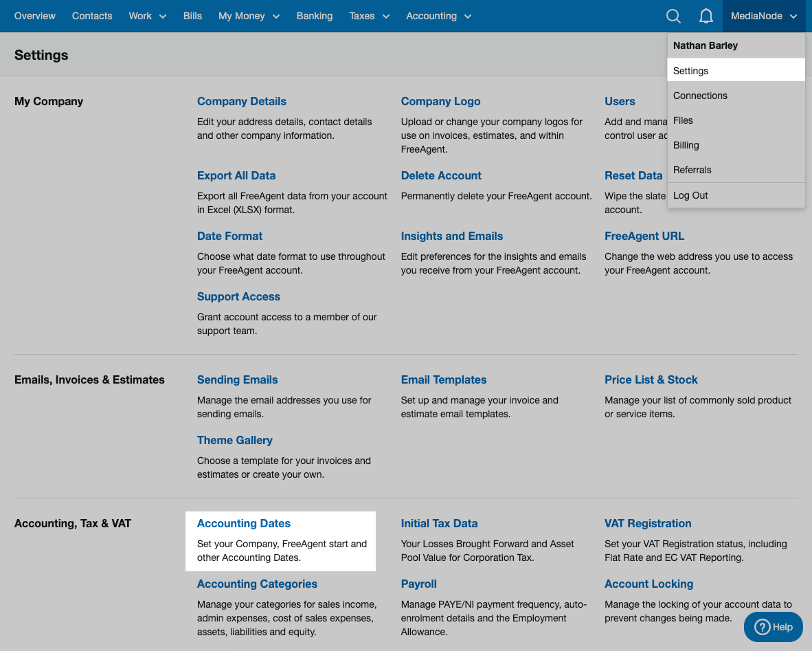Viewport: 812px width, 651px height.
Task: Expand the My Money dropdown
Action: [249, 16]
